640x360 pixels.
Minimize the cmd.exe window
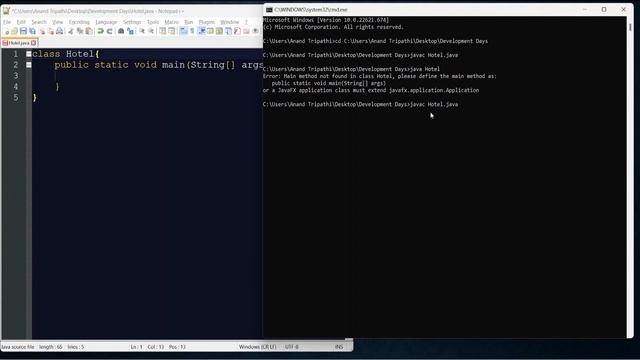point(584,9)
